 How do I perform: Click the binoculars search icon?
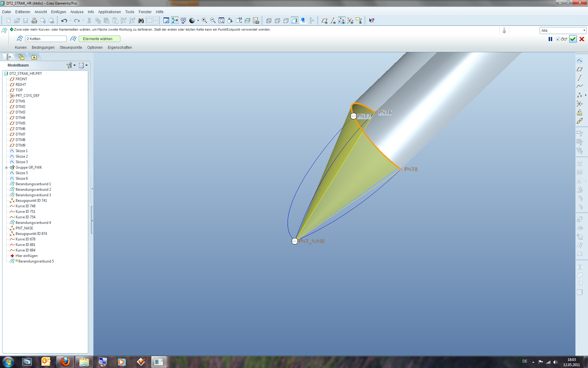(141, 21)
